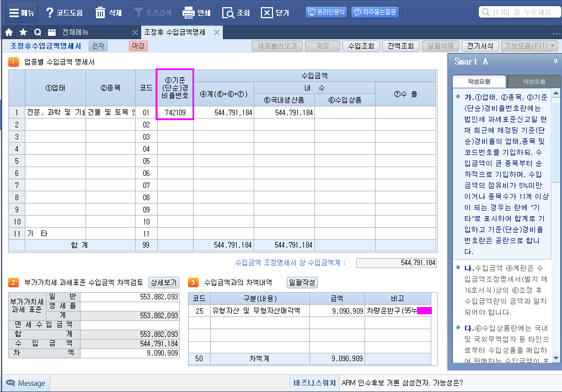Screen dimensions: 562x392
Task: Click the section 1 number badge
Action: [13, 62]
